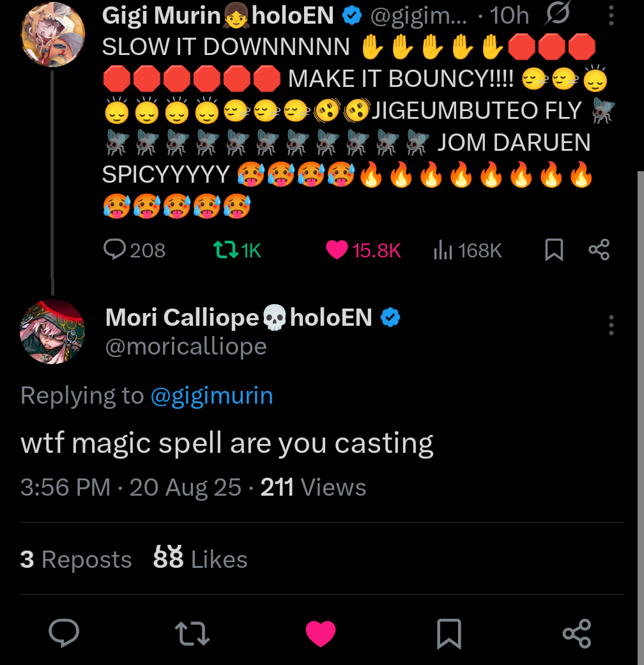Viewport: 644px width, 665px height.
Task: Open Mori Calliope's profile avatar
Action: click(52, 332)
